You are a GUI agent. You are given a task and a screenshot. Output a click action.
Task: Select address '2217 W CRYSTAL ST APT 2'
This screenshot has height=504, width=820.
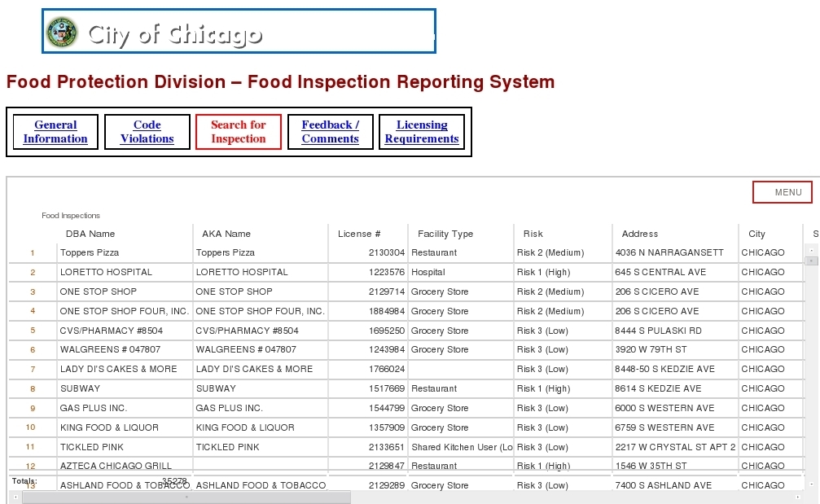click(x=675, y=447)
